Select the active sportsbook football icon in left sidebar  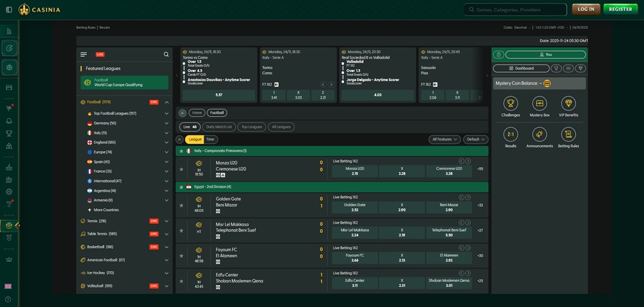[x=9, y=226]
